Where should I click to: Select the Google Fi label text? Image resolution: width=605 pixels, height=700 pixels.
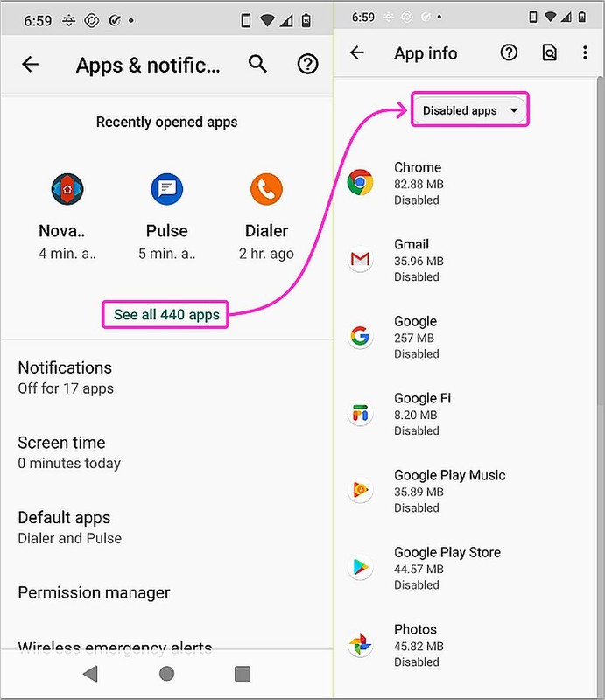(422, 398)
